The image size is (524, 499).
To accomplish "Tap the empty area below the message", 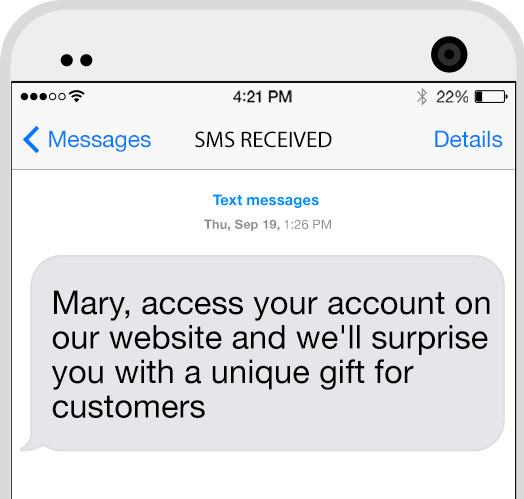I will [263, 476].
